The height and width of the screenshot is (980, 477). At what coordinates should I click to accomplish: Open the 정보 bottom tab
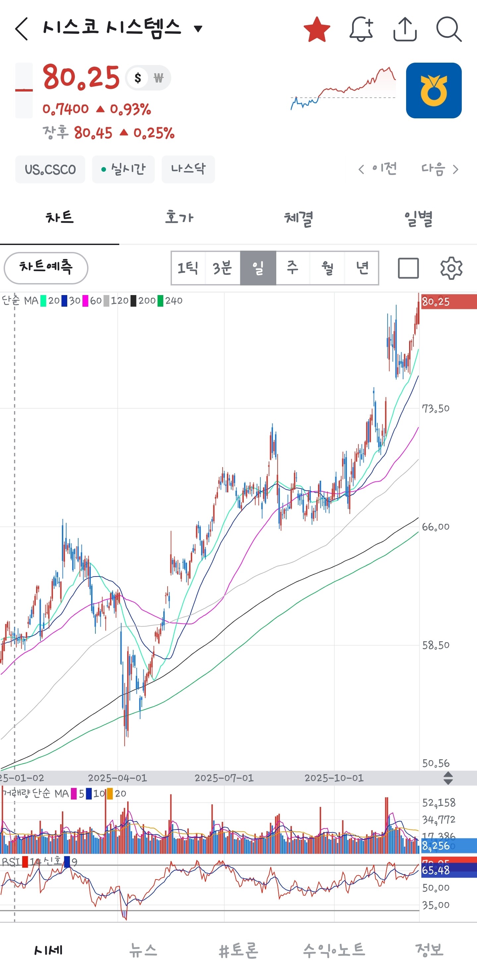point(430,950)
